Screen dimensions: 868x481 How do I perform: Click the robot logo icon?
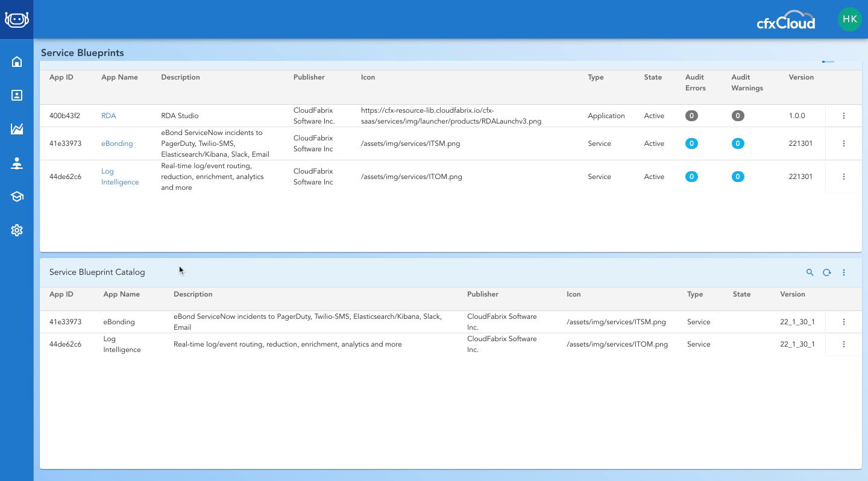(17, 19)
